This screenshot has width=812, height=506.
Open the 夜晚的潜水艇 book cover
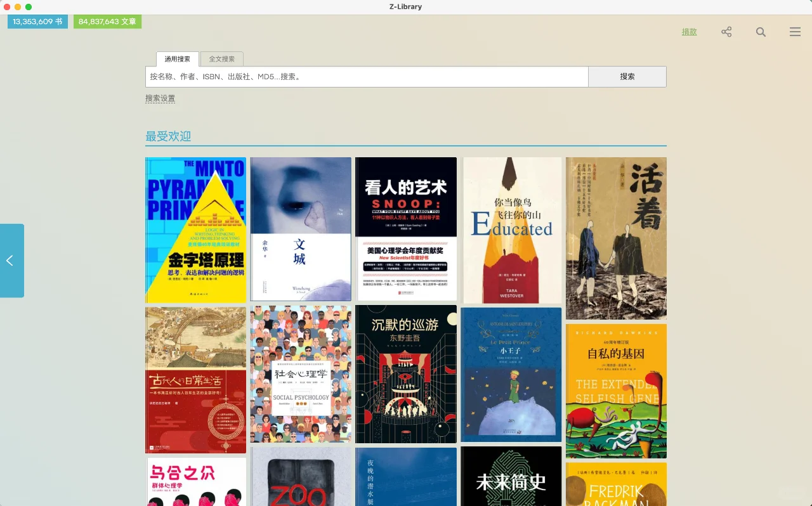pos(406,477)
